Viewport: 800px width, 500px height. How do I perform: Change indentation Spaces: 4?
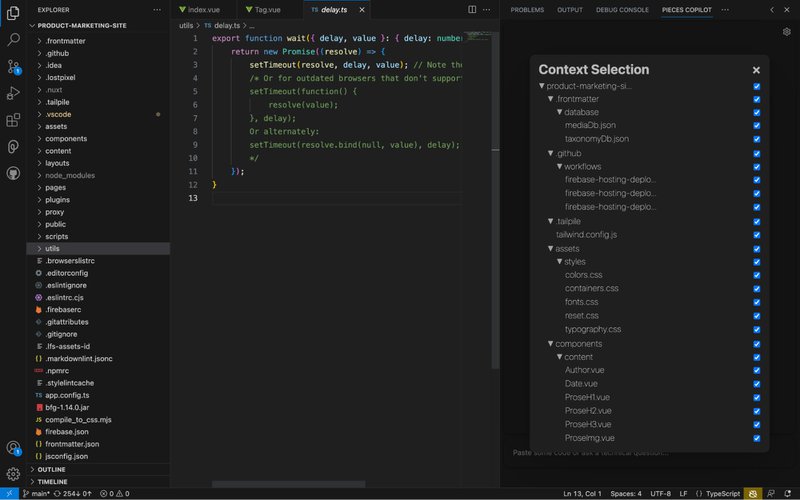pos(626,493)
